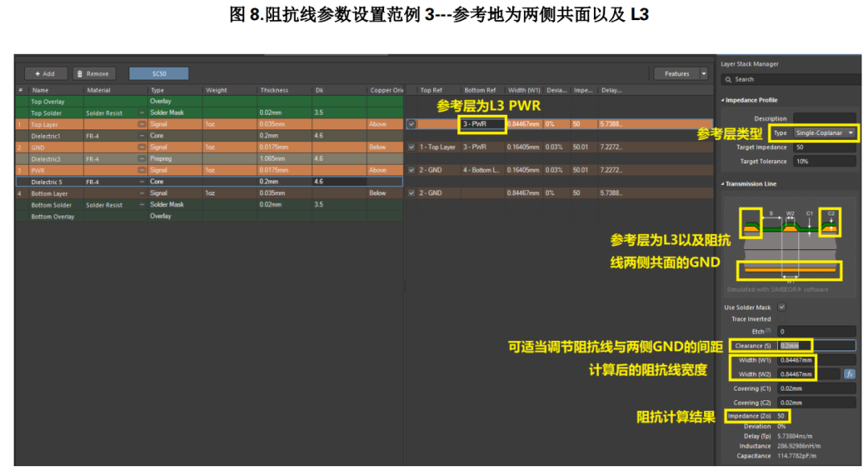Click the plus icon on Add
Image resolution: width=868 pixels, height=471 pixels.
click(x=38, y=74)
